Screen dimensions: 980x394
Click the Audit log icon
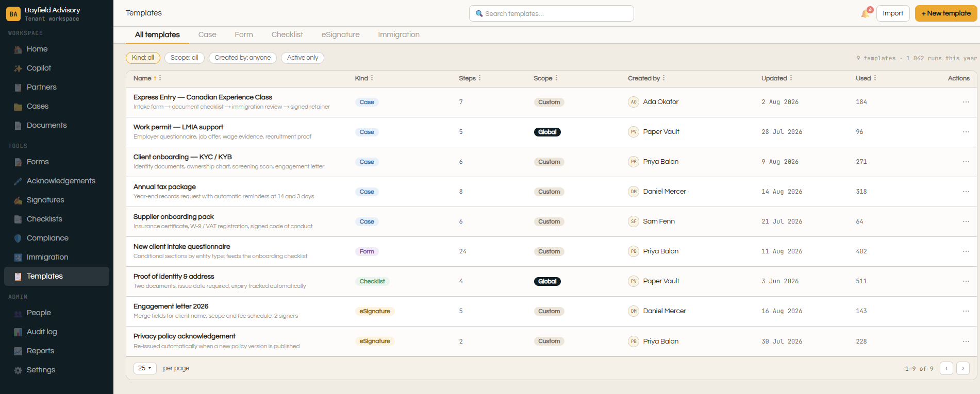[x=18, y=332]
